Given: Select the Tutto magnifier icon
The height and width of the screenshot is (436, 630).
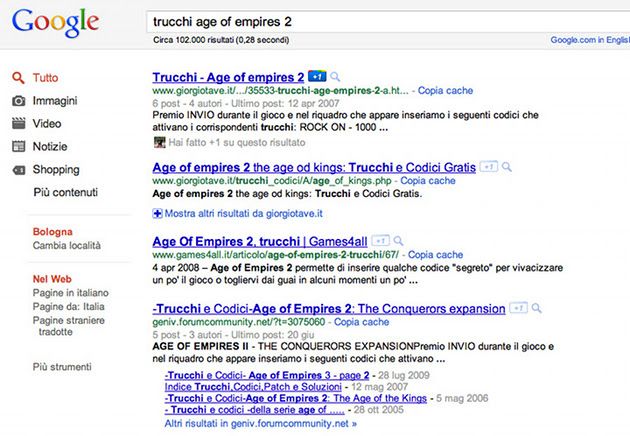Looking at the screenshot, I should 18,78.
